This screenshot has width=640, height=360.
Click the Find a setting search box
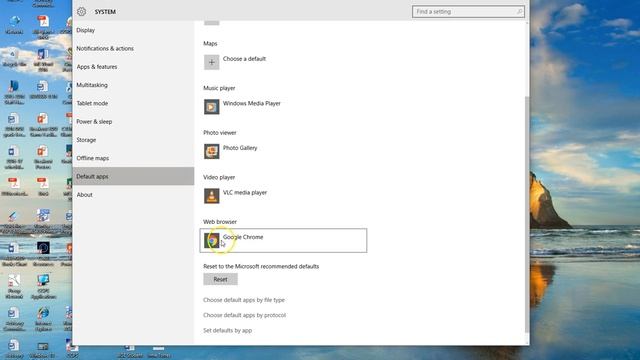click(x=468, y=12)
